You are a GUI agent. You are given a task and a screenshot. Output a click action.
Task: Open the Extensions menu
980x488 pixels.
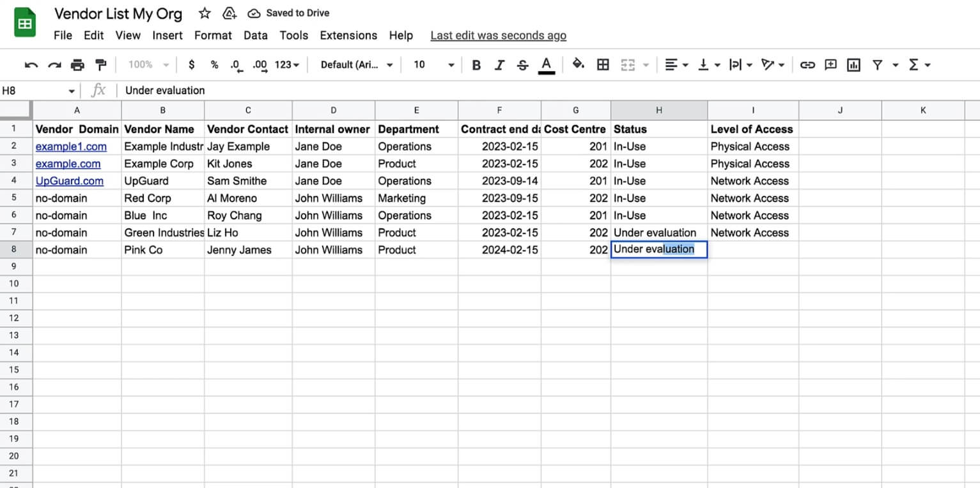tap(348, 35)
